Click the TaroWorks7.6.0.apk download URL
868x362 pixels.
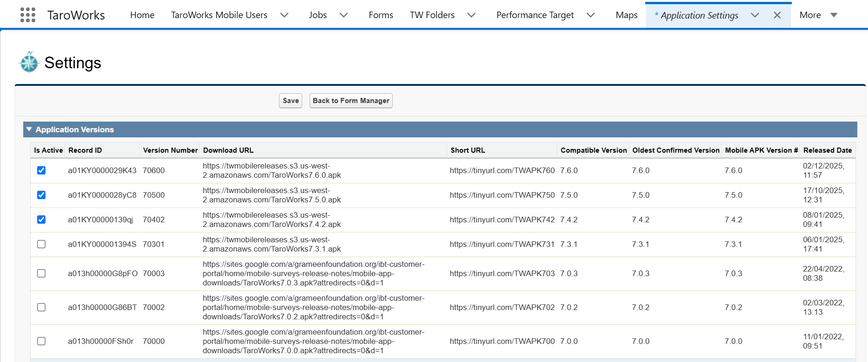(x=272, y=170)
